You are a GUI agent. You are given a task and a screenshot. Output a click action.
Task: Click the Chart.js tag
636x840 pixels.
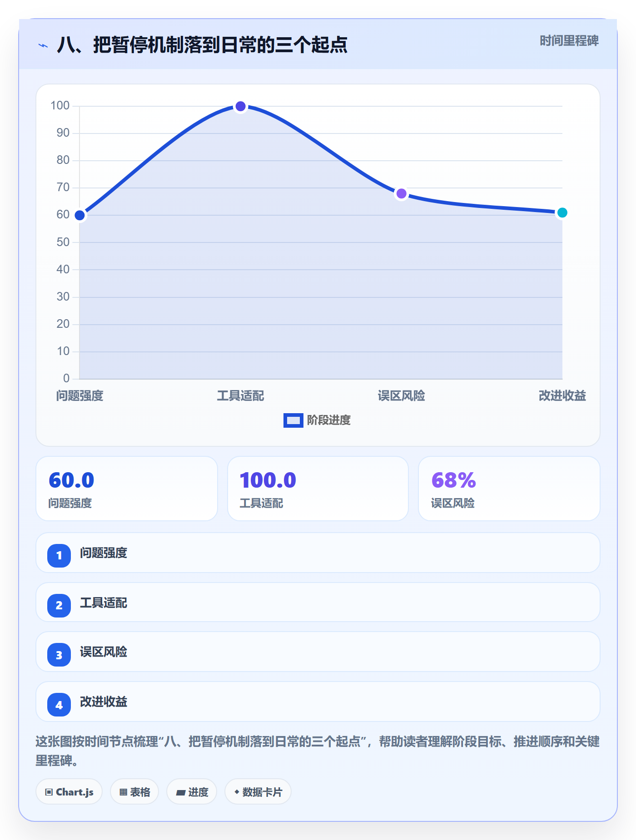click(x=69, y=792)
